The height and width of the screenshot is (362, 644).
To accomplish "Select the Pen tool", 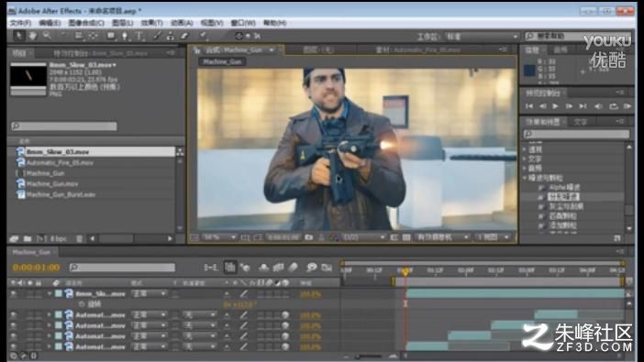I will tap(125, 36).
